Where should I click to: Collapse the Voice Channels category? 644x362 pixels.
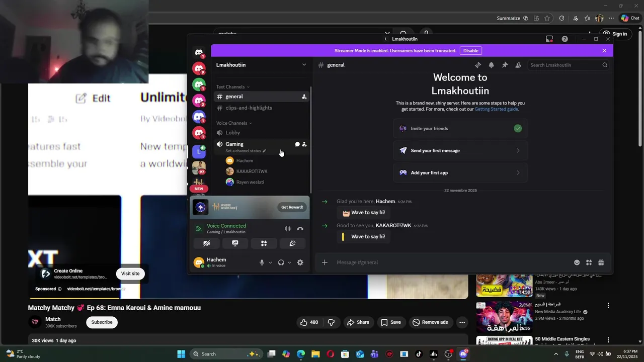pyautogui.click(x=234, y=123)
